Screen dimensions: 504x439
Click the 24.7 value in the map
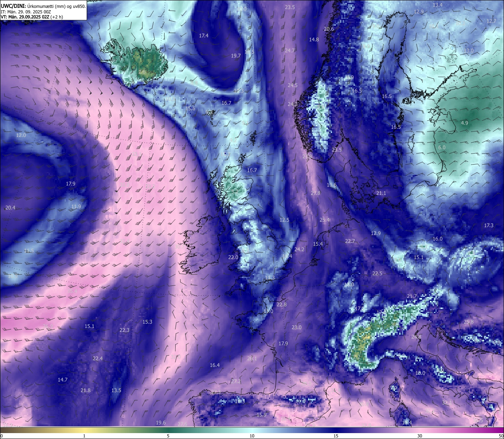click(x=289, y=51)
